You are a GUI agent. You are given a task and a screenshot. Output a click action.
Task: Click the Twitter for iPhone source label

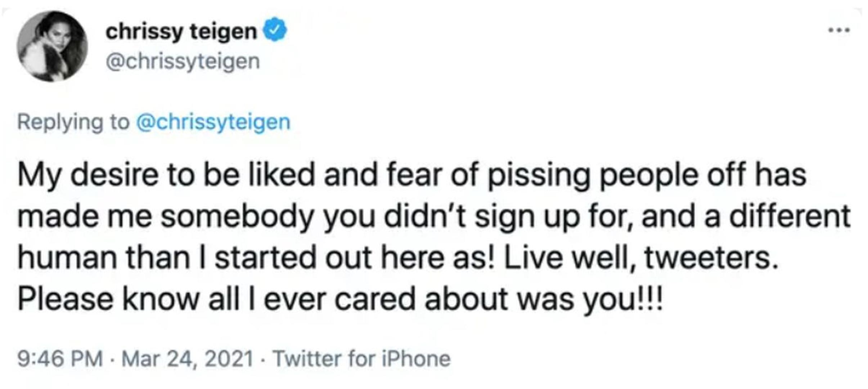click(361, 359)
